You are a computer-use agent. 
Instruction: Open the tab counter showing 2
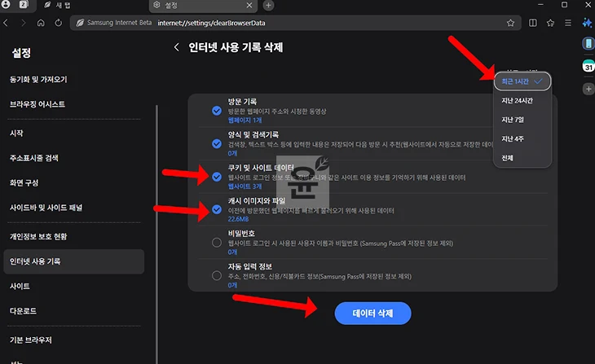24,5
